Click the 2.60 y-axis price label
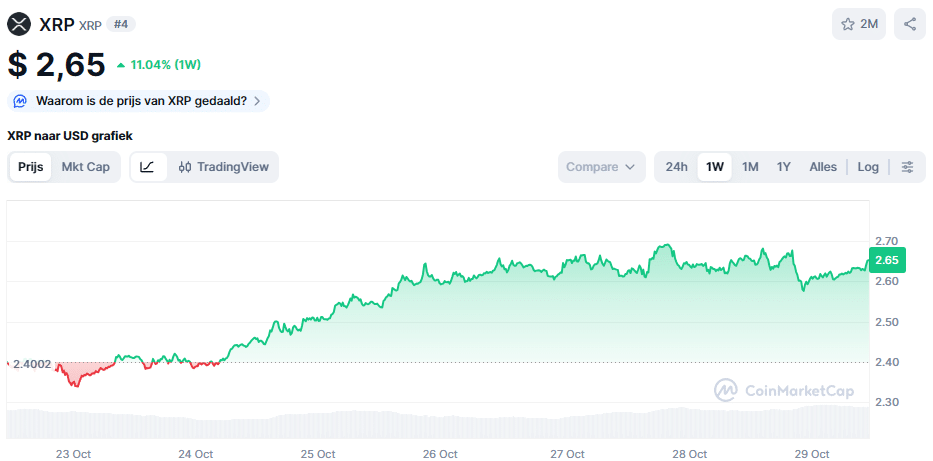Screen dimensions: 933x461 point(887,281)
